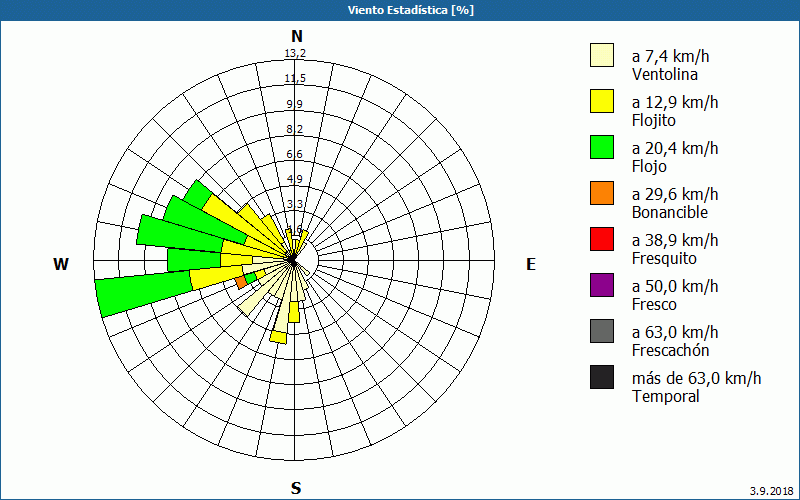Click the 'a 63,0 km/h' legend text

pos(675,332)
